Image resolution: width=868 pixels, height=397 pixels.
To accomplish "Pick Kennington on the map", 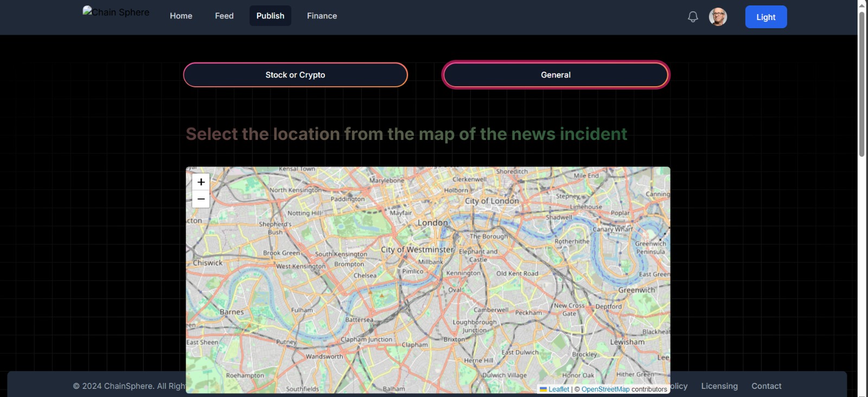I will pyautogui.click(x=463, y=273).
